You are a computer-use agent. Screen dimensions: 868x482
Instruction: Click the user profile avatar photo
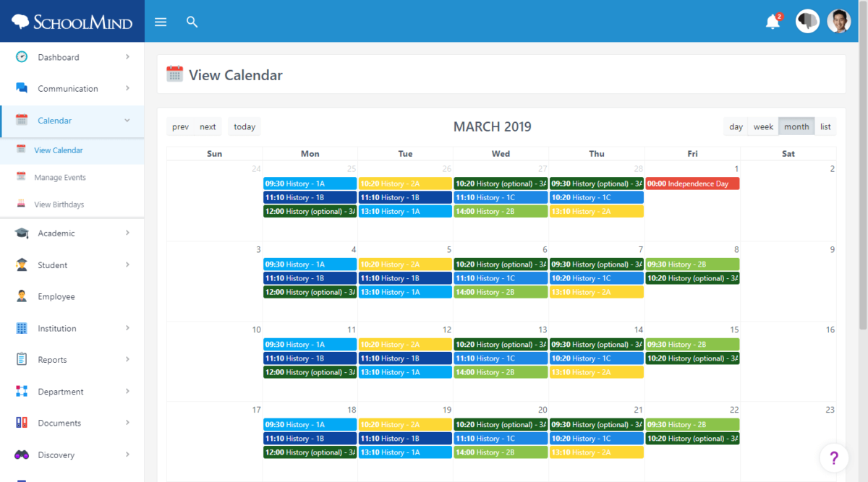[x=839, y=22]
